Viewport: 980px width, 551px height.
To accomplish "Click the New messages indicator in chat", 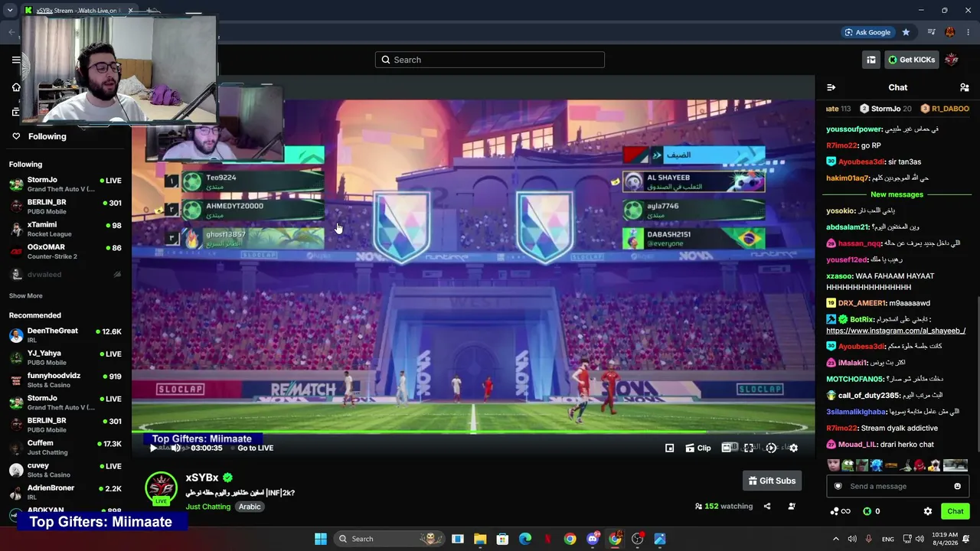I will click(x=897, y=194).
